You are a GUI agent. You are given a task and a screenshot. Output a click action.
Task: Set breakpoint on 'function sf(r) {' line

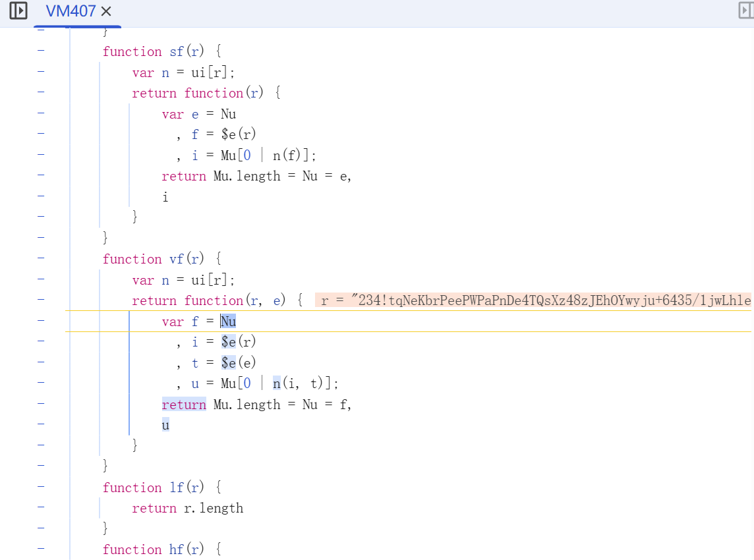coord(41,51)
